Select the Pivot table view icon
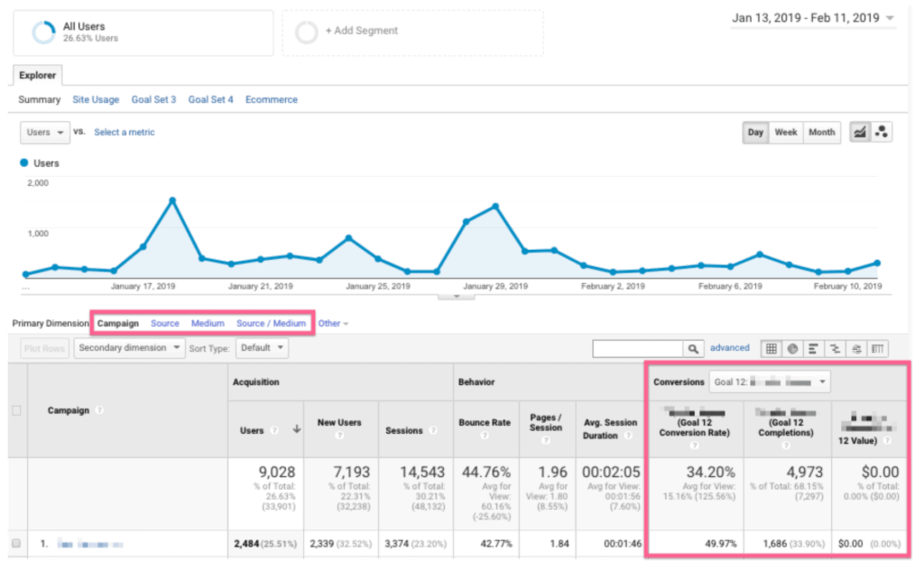The image size is (924, 569). (x=877, y=348)
